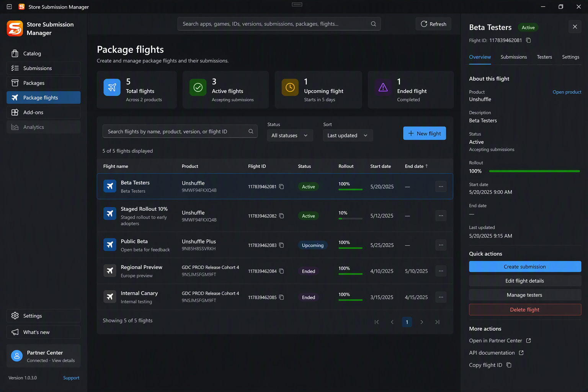Open Packages in sidebar
This screenshot has height=392, width=588.
(x=44, y=83)
